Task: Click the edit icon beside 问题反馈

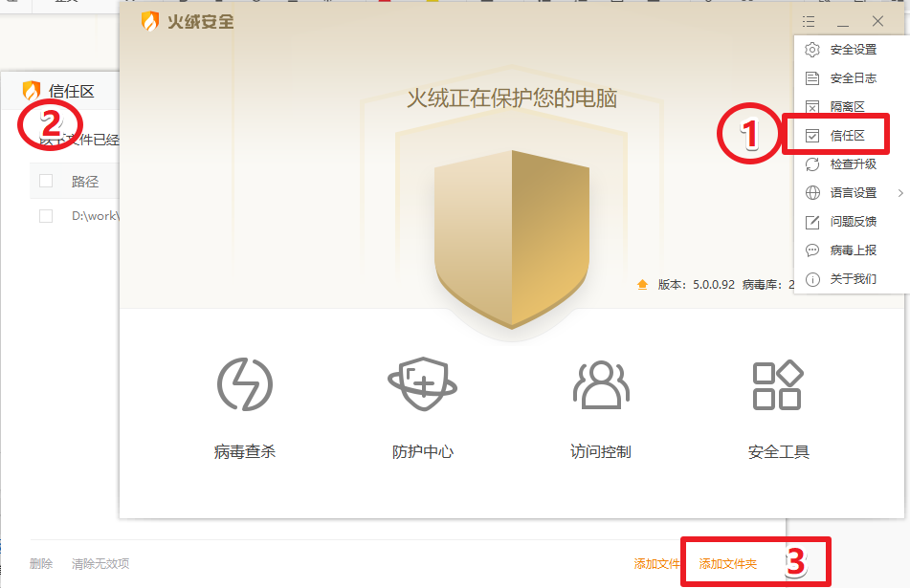Action: 812,222
